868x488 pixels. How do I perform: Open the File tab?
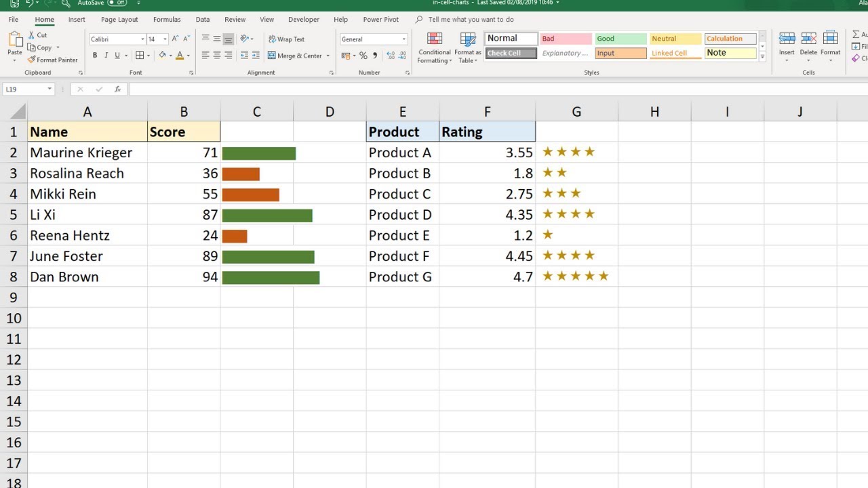click(14, 20)
